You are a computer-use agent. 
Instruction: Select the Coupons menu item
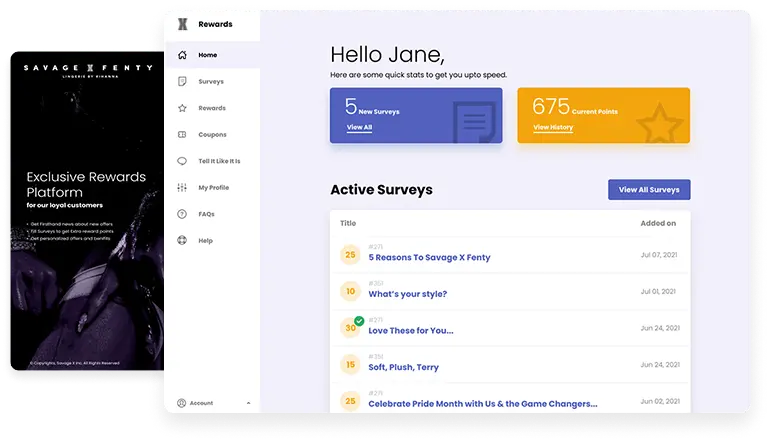(x=212, y=134)
